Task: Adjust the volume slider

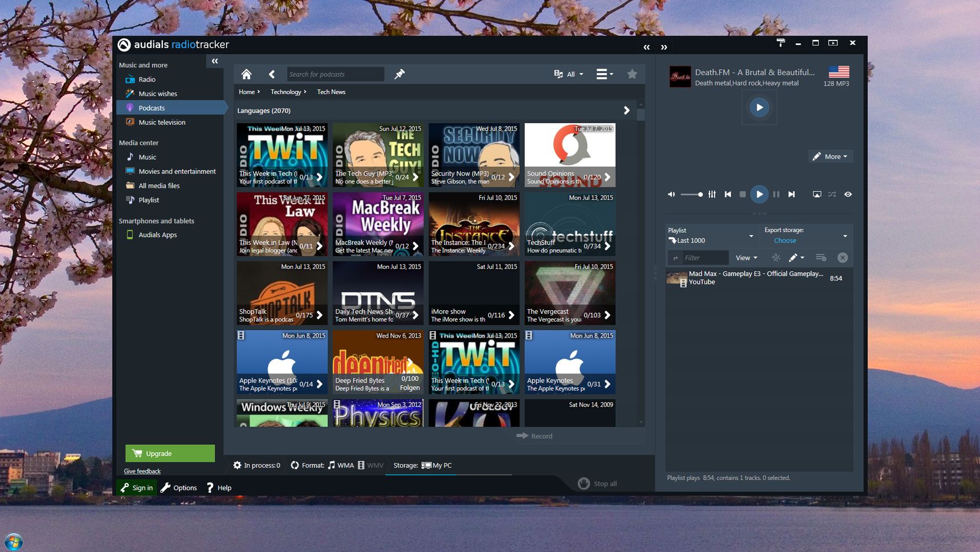Action: pyautogui.click(x=692, y=194)
